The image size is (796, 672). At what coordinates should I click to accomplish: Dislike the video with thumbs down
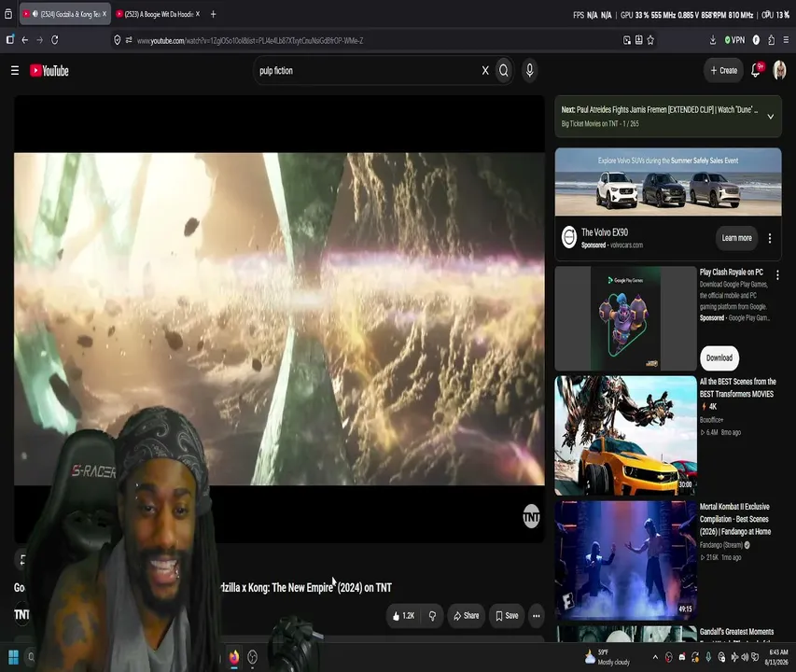432,616
